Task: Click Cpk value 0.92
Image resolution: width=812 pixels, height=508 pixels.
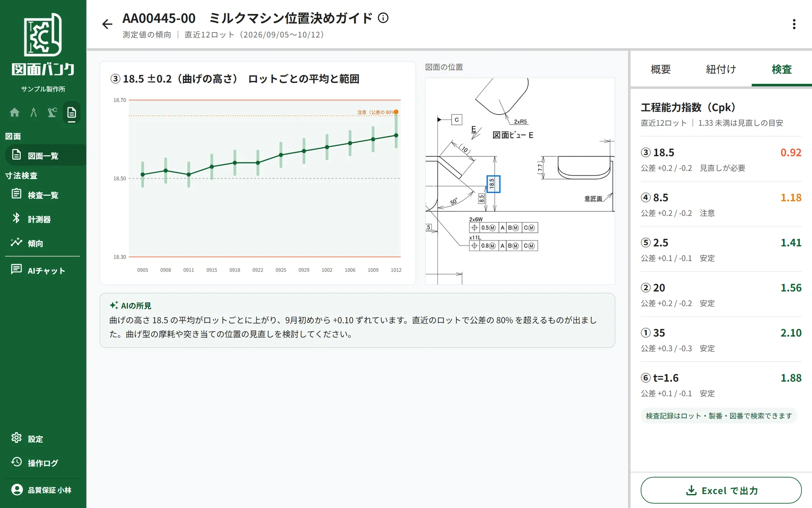Action: [x=791, y=152]
